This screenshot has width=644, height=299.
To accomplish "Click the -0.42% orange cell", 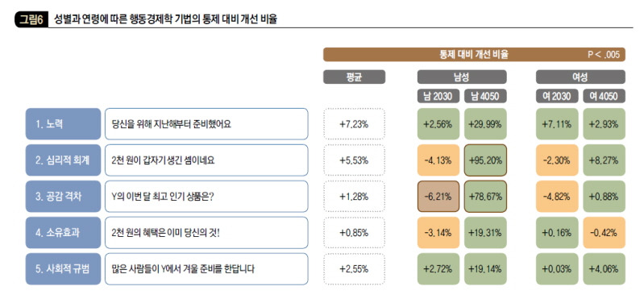I will point(604,232).
